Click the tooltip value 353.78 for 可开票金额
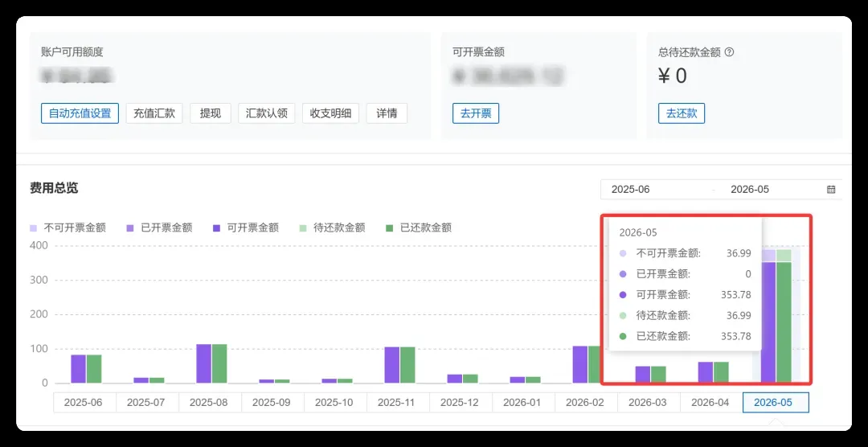This screenshot has height=447, width=868. click(x=735, y=295)
